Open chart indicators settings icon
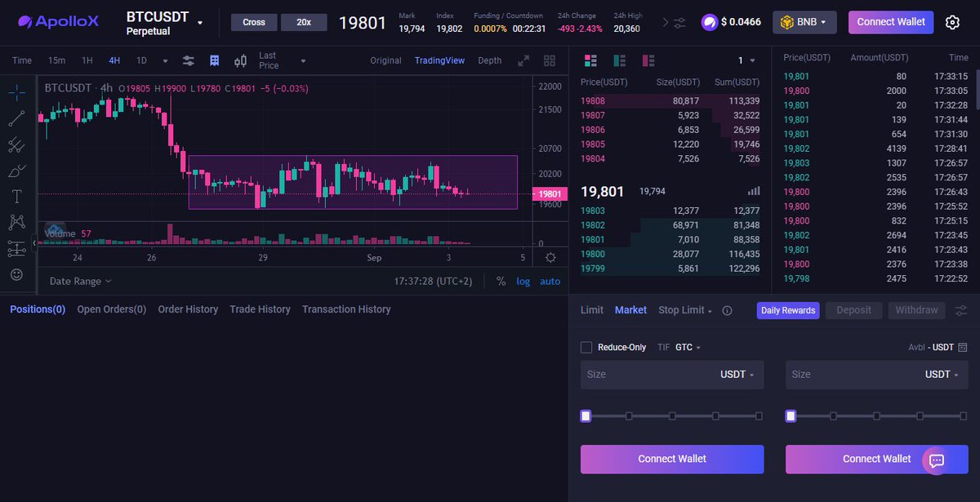 [x=189, y=60]
